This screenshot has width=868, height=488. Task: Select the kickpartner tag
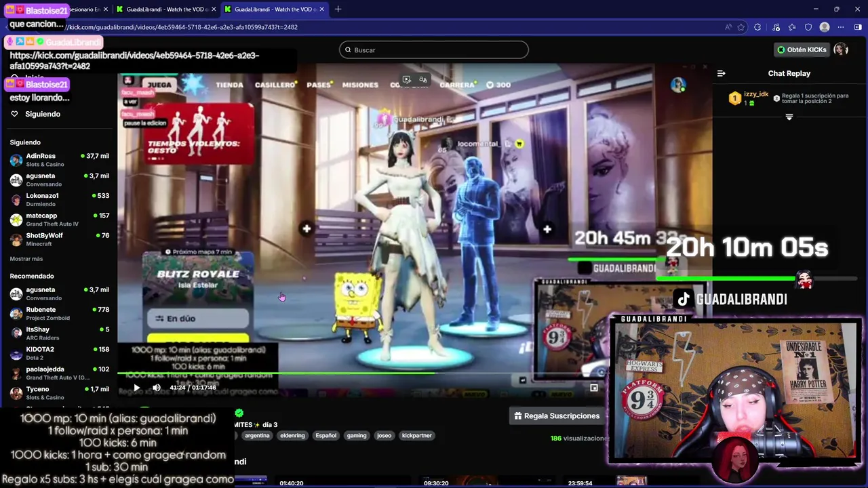tap(416, 435)
